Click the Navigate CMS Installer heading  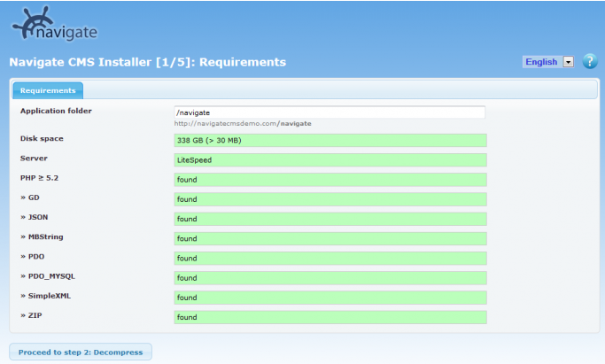click(x=148, y=62)
